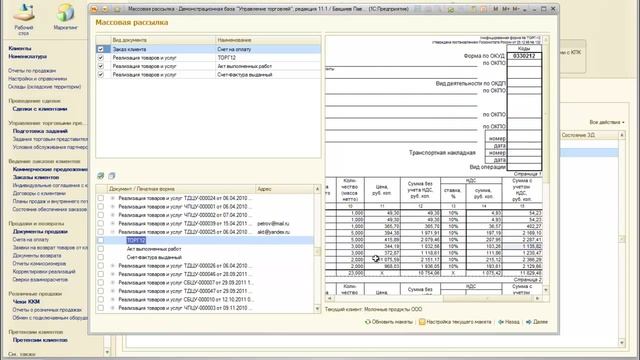Tick the checkbox for document ЧПЦУ-000001
640x360 pixels.
click(x=100, y=207)
